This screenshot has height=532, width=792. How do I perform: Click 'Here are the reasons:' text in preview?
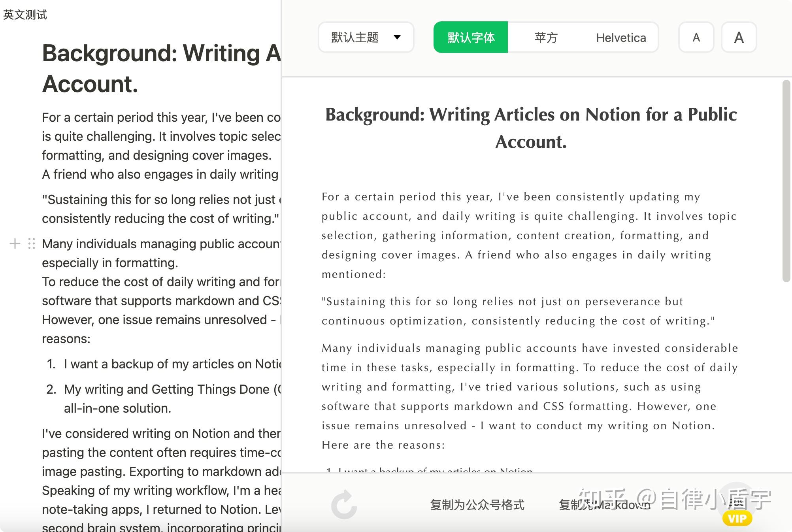click(383, 445)
